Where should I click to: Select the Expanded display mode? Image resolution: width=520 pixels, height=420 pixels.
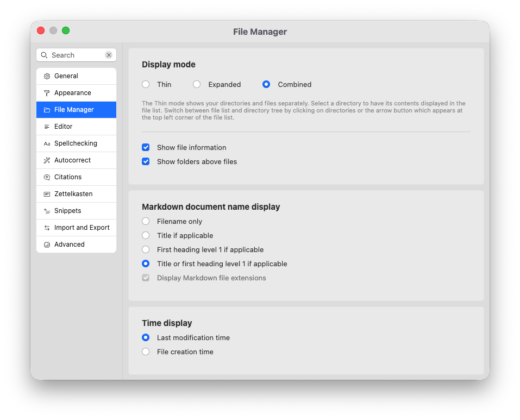pyautogui.click(x=196, y=84)
